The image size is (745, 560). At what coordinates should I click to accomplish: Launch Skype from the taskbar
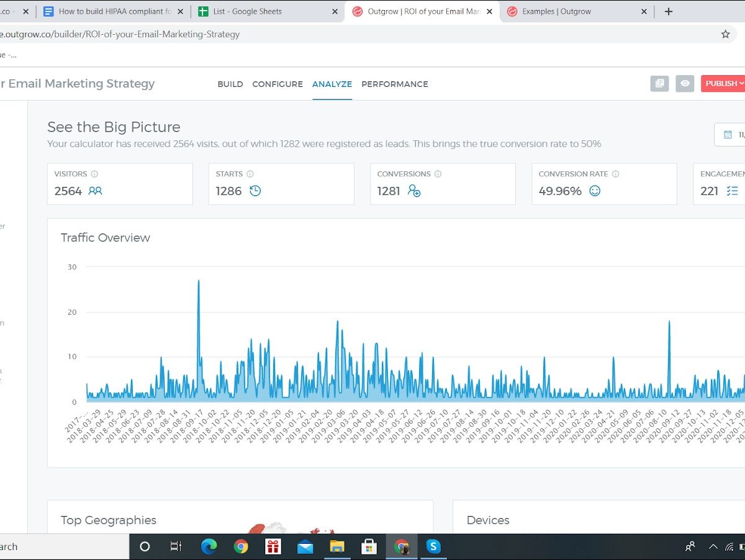click(x=433, y=546)
